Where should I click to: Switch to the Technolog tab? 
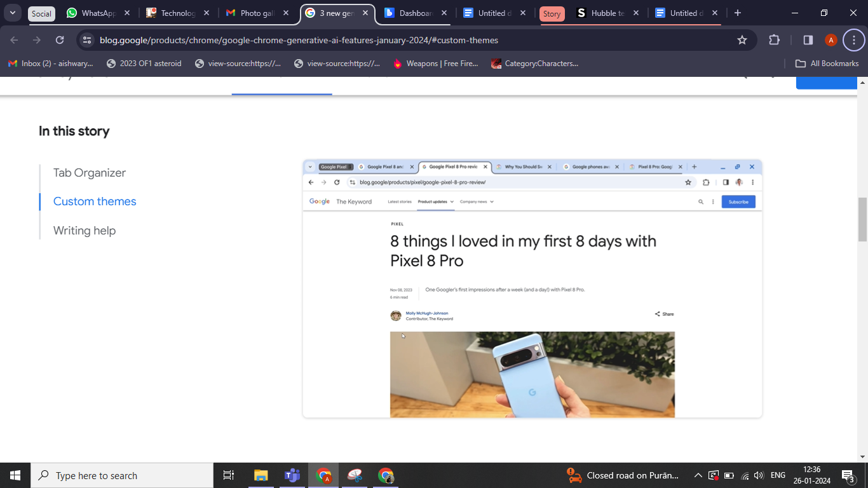(x=179, y=13)
